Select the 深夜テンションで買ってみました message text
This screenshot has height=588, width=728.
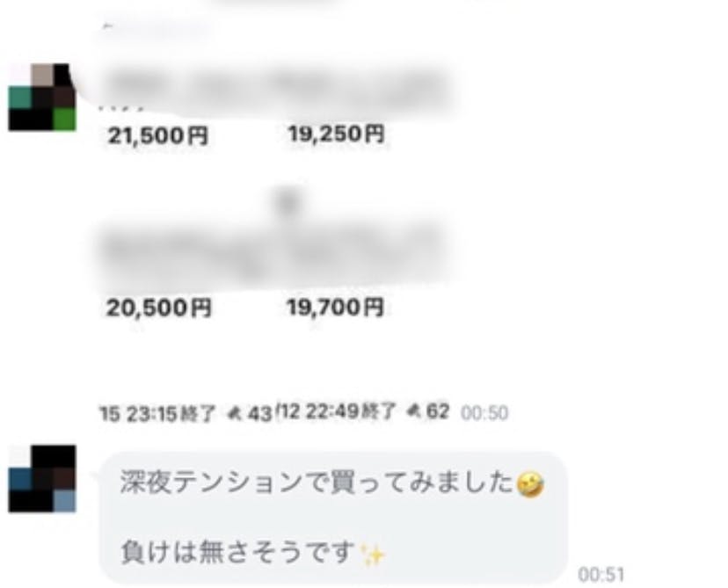tap(317, 483)
